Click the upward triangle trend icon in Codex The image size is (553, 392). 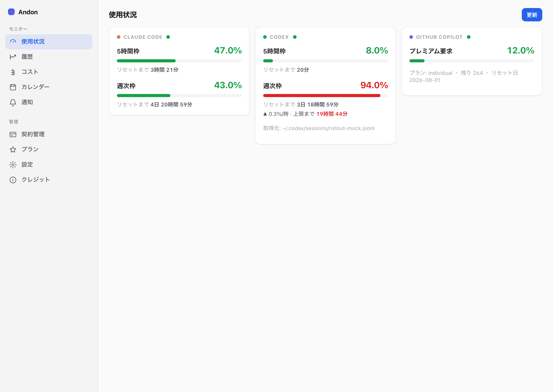265,114
